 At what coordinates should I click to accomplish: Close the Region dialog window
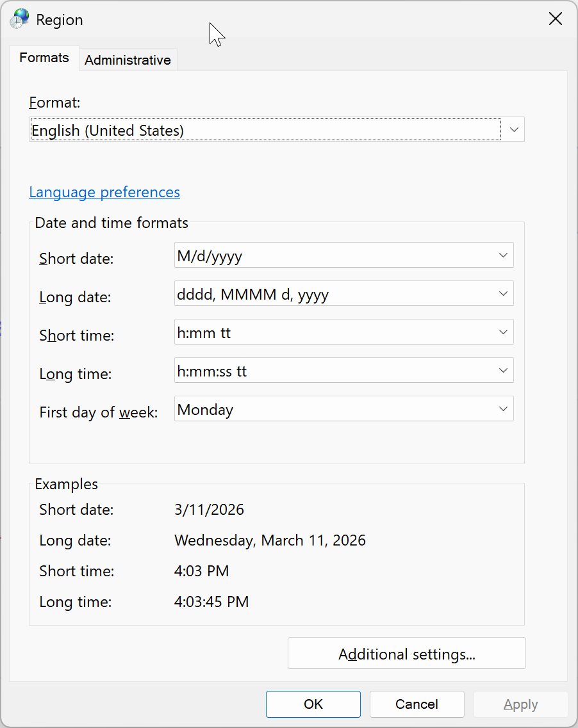pos(555,19)
